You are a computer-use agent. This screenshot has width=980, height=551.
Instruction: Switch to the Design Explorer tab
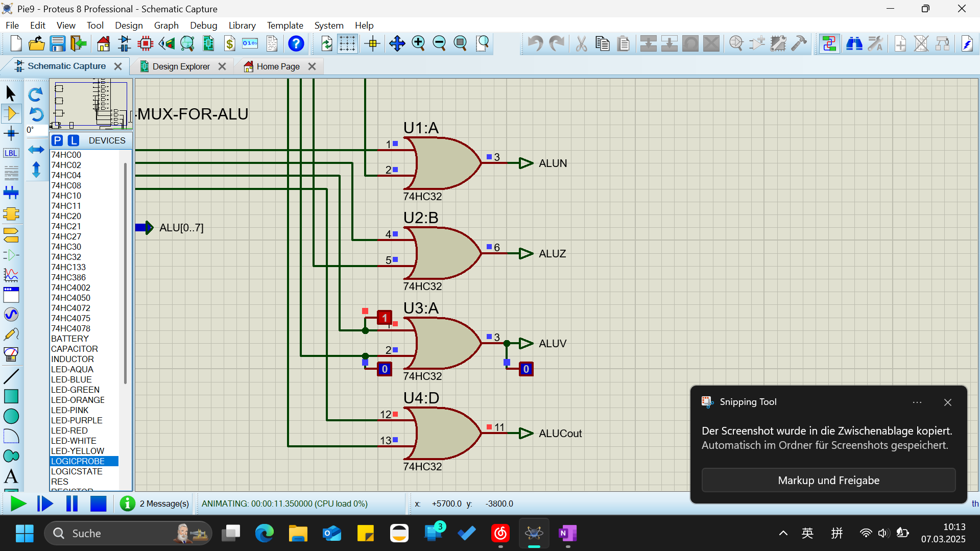click(x=182, y=66)
